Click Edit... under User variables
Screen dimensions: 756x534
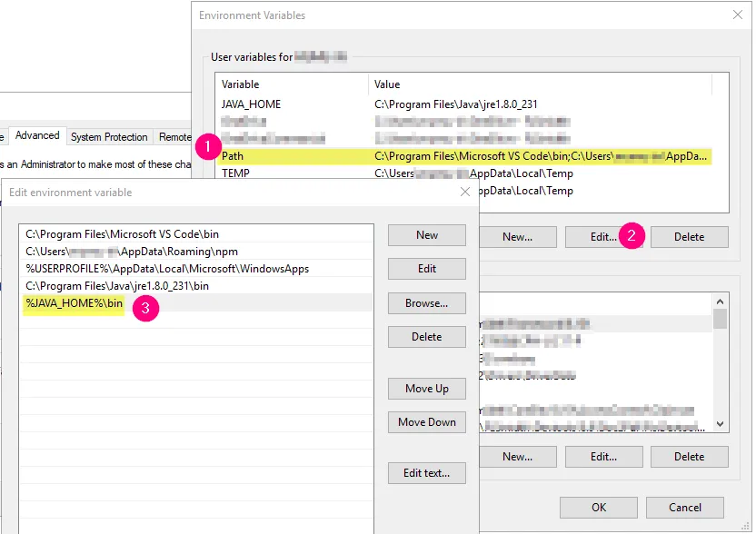(603, 237)
